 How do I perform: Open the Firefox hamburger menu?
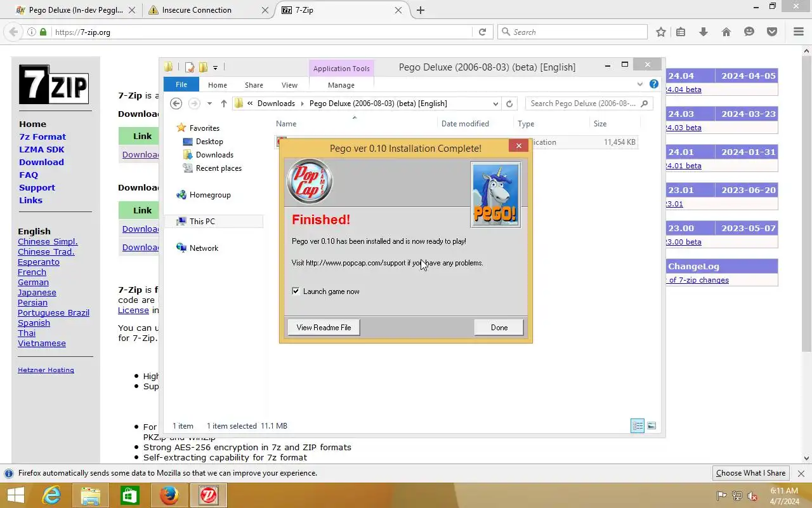[x=799, y=32]
